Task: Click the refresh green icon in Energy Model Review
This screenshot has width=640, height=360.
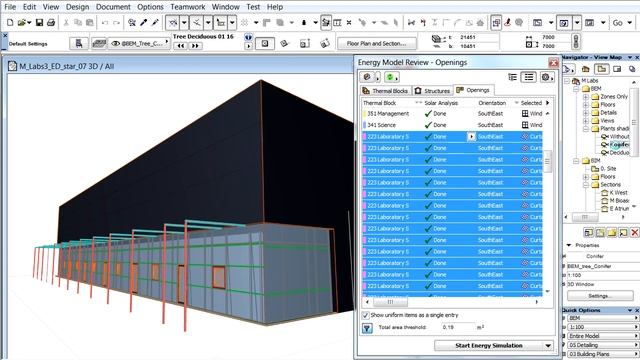Action: [390, 77]
